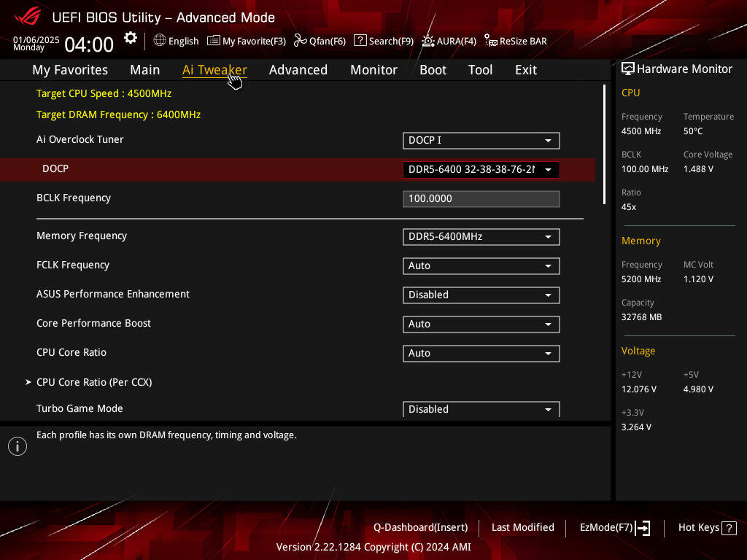Viewport: 747px width, 560px height.
Task: Click Target CPU Speed : 4500MHz text
Action: [104, 93]
